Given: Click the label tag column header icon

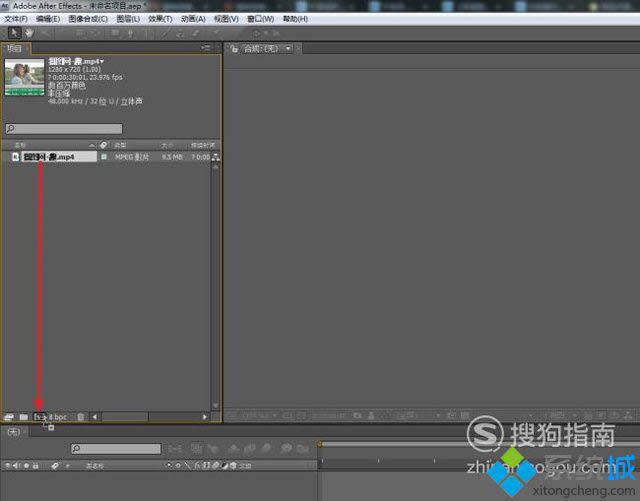Looking at the screenshot, I should click(104, 145).
